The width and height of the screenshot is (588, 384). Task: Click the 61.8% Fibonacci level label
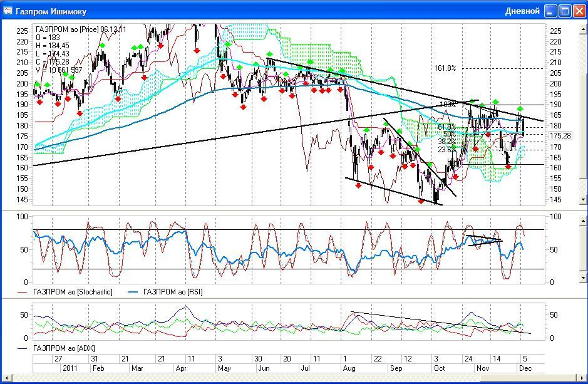[x=446, y=127]
